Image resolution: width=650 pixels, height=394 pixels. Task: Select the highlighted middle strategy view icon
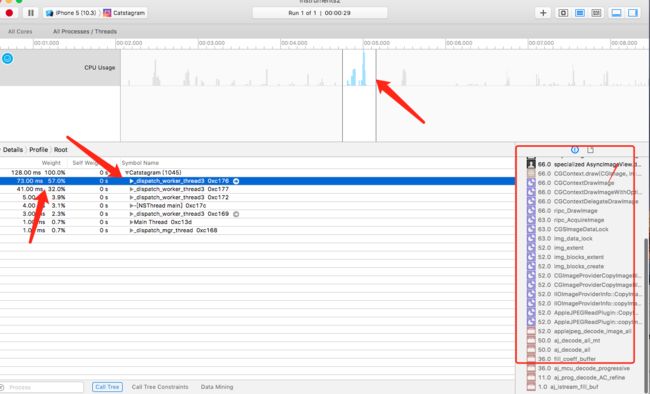[580, 13]
